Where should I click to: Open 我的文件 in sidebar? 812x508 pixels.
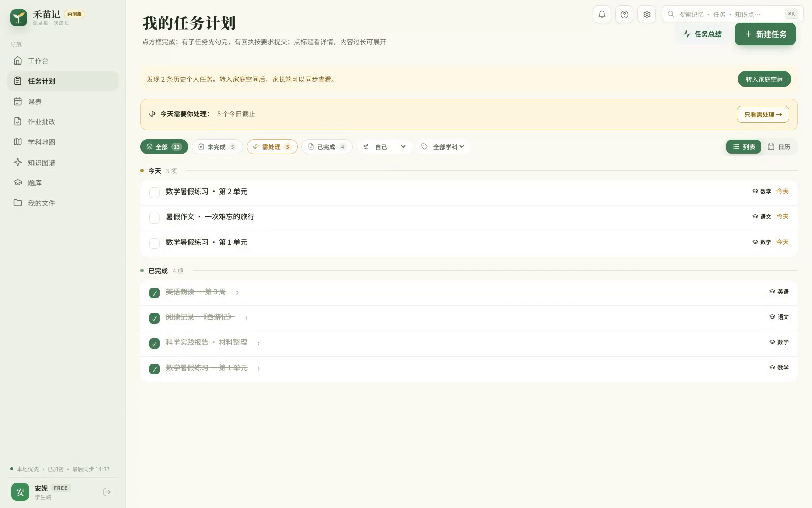62,203
